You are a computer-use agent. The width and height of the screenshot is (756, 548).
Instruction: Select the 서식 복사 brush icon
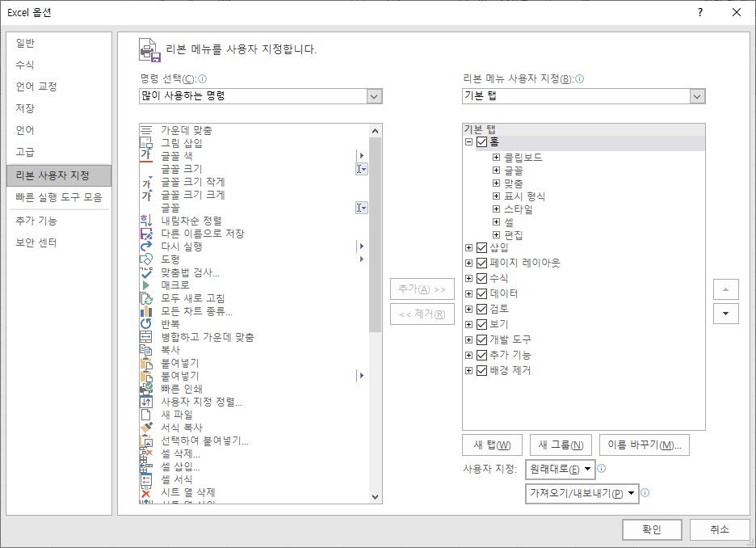click(146, 428)
